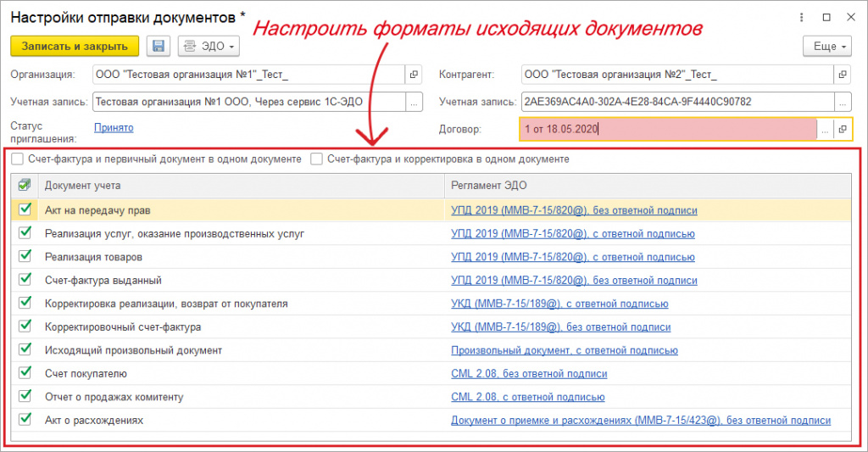Viewport: 868px width, 452px height.
Task: Open the ЭДО dropdown menu
Action: pos(209,46)
